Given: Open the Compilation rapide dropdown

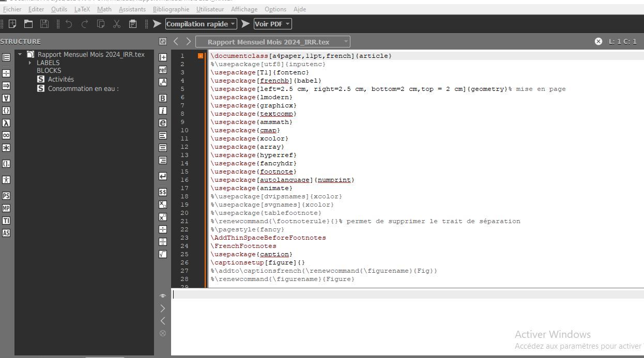Looking at the screenshot, I should (x=201, y=24).
